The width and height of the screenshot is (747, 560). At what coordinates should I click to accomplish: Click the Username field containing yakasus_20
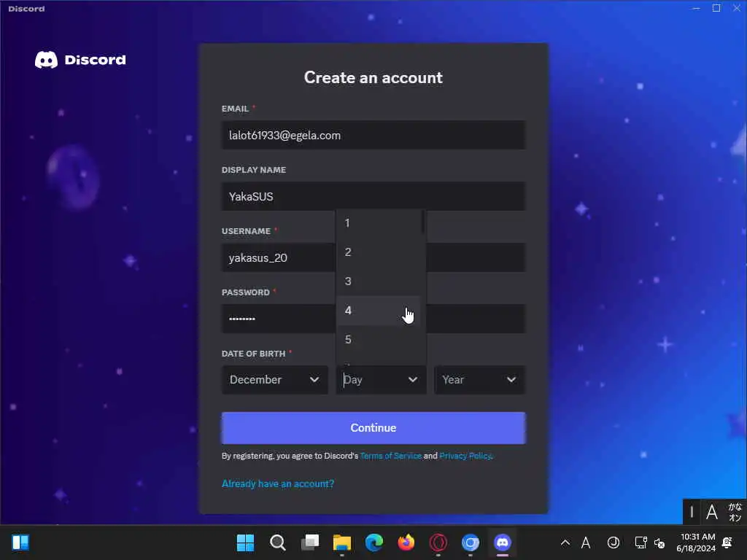point(278,257)
